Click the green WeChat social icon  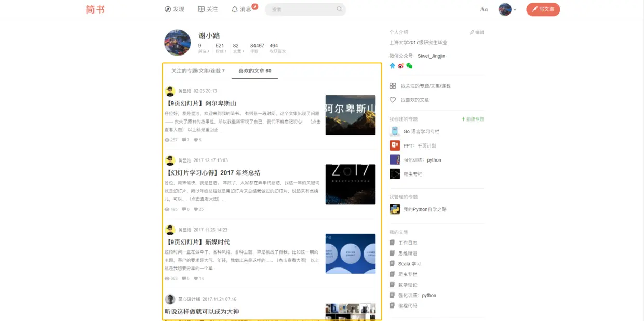tap(409, 66)
